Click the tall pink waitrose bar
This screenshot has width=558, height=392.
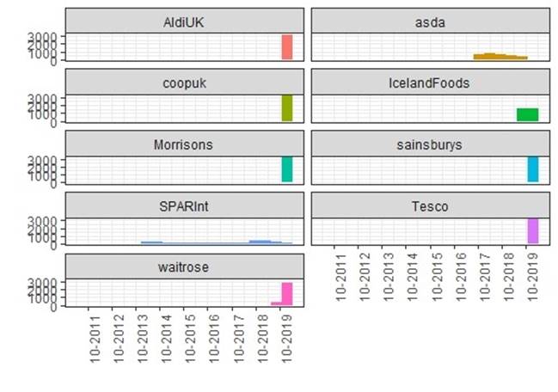tap(287, 293)
